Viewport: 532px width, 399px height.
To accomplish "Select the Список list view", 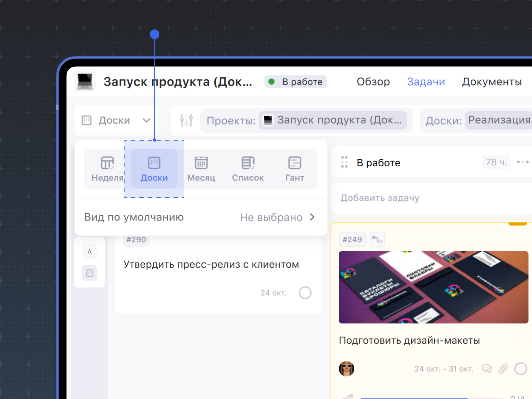I will click(248, 169).
